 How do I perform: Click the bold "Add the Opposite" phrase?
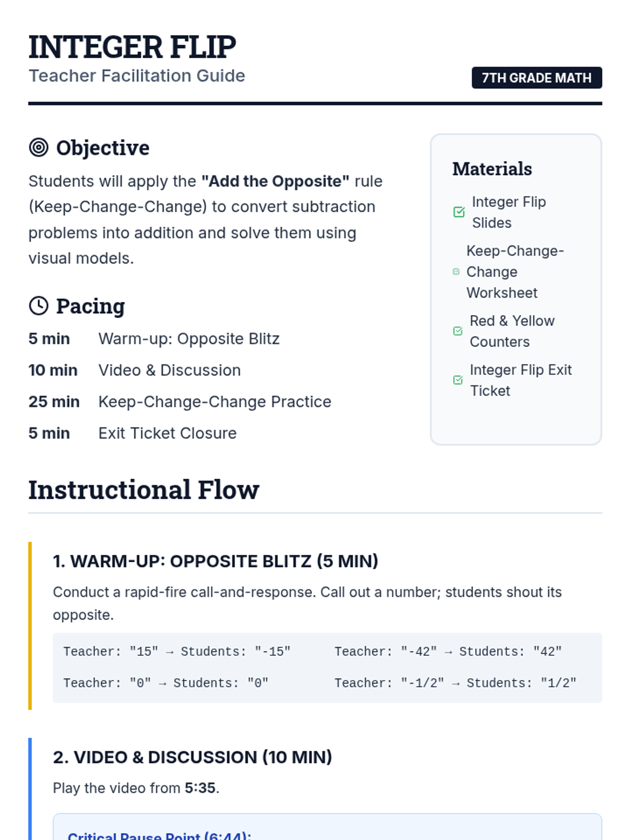275,181
